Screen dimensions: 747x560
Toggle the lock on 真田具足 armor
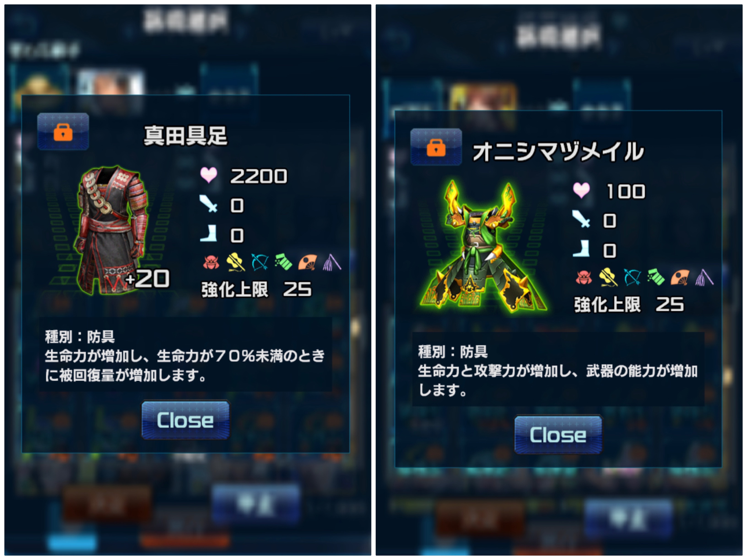pyautogui.click(x=63, y=131)
